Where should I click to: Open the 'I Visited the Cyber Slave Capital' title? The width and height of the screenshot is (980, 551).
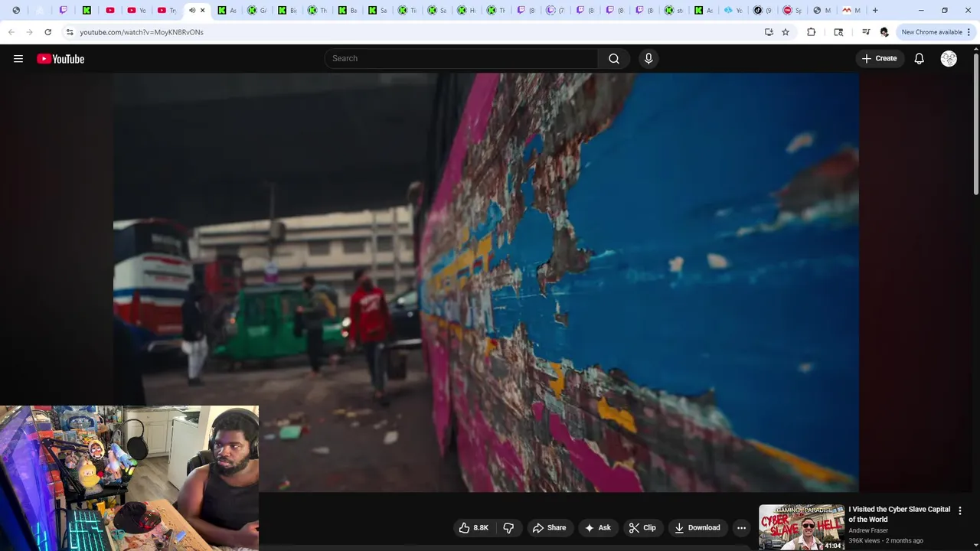899,514
